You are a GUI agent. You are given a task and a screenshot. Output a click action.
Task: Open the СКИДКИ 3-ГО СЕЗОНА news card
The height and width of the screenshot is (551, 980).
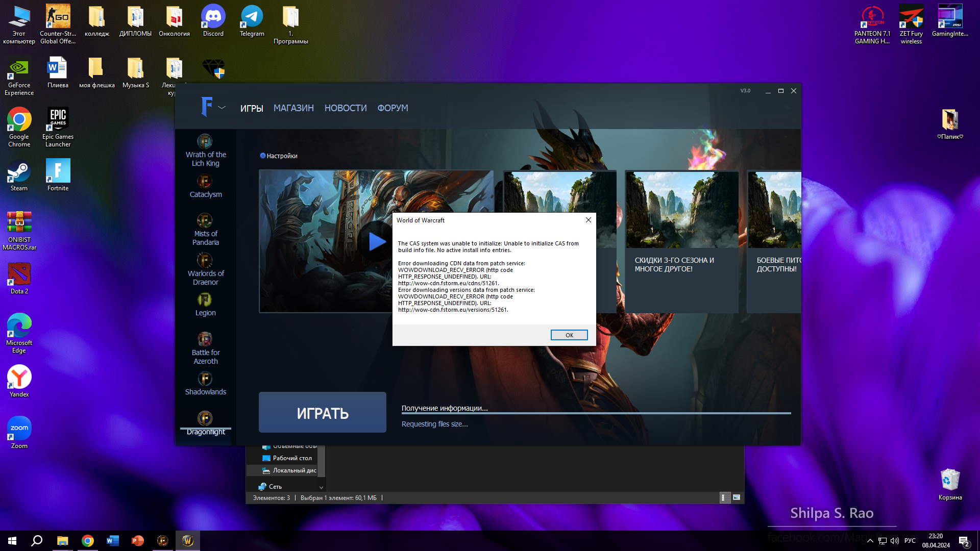682,241
